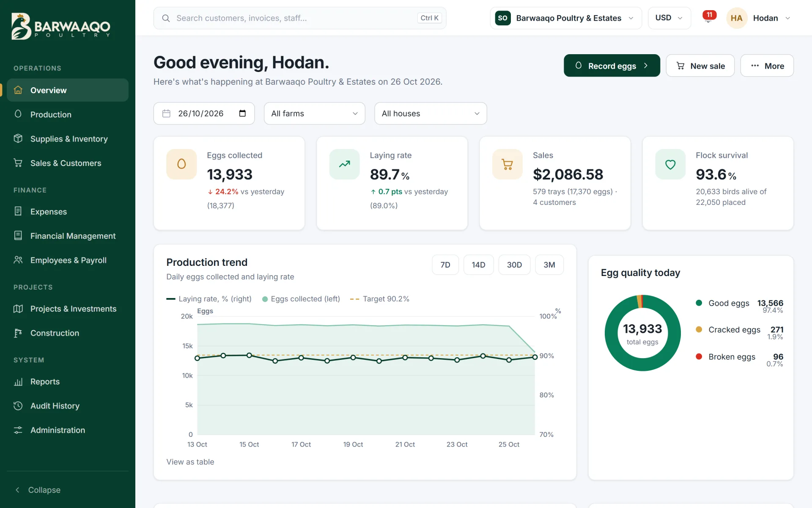Open the date picker calendar icon
The height and width of the screenshot is (508, 812).
tap(242, 113)
